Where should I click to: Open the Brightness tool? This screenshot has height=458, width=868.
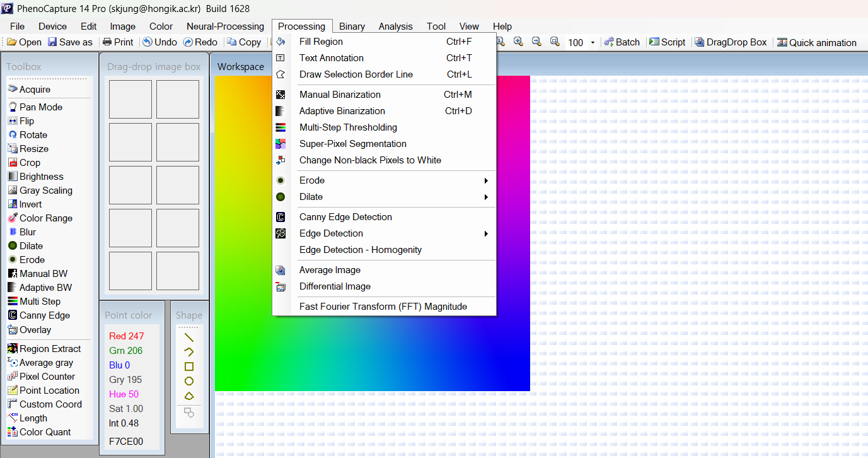(36, 177)
